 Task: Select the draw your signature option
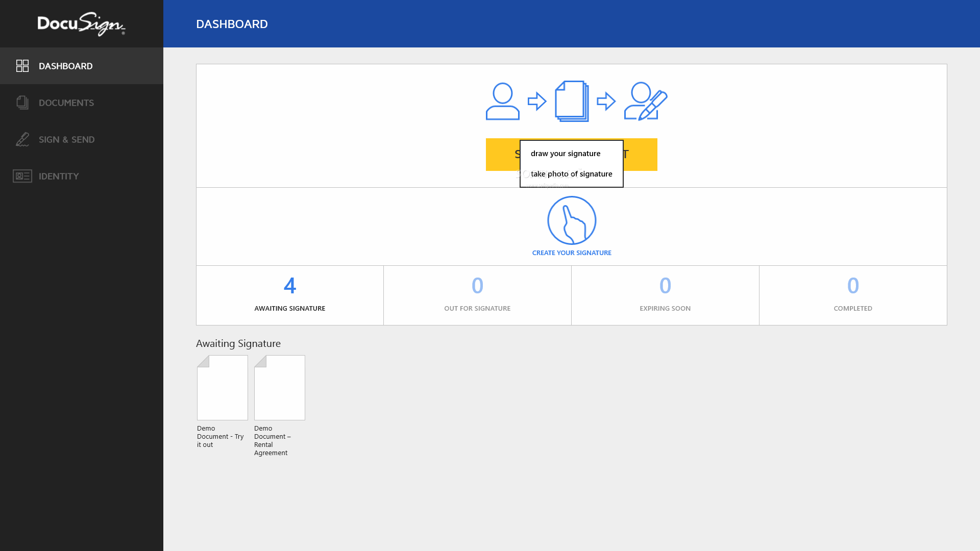click(566, 154)
